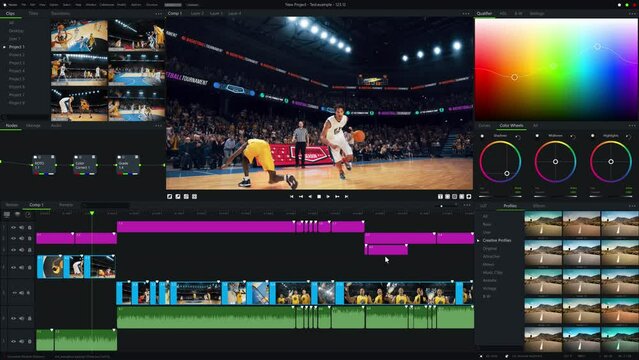Click the middle of the five viewer display icons

point(454,197)
